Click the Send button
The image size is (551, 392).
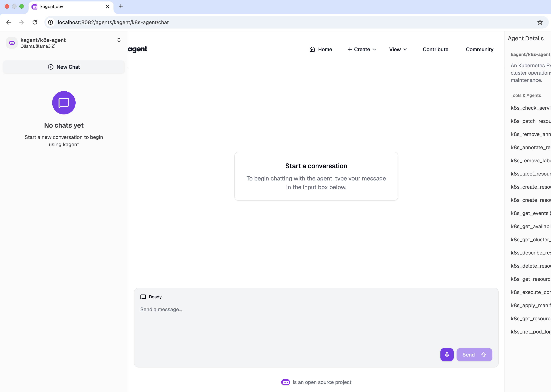474,355
